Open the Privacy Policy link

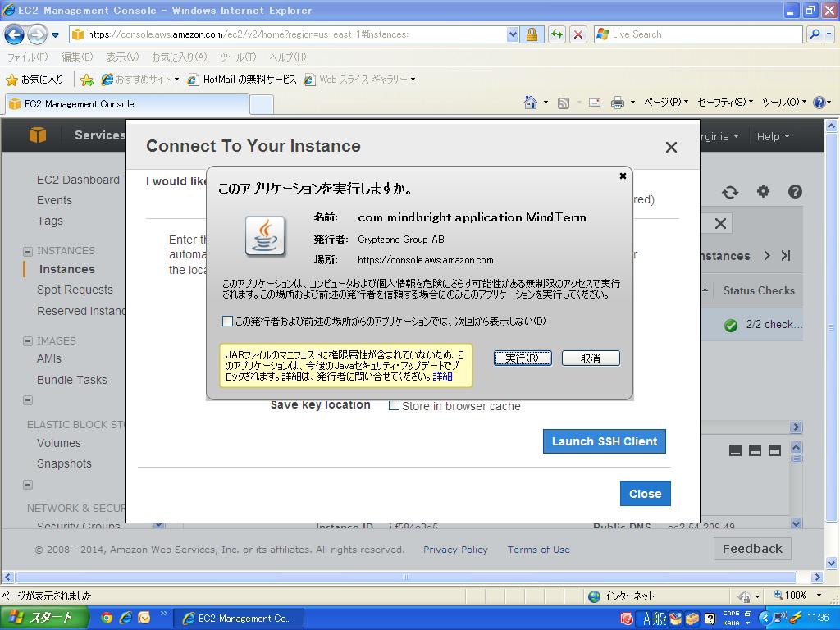pos(455,550)
